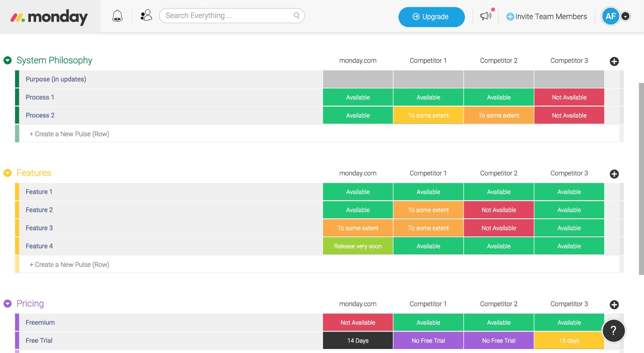Select Competitor 1 No Free Trial cell

point(428,341)
